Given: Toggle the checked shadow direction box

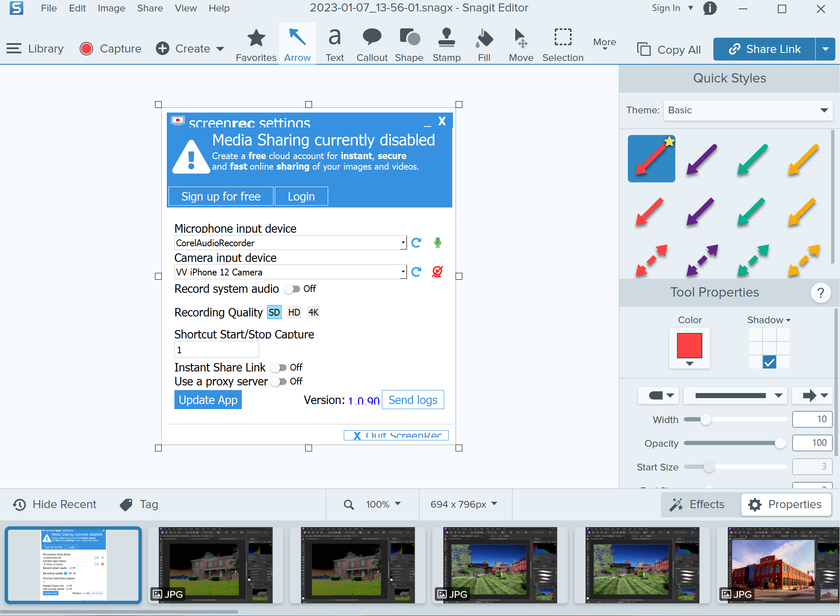Looking at the screenshot, I should click(x=769, y=362).
